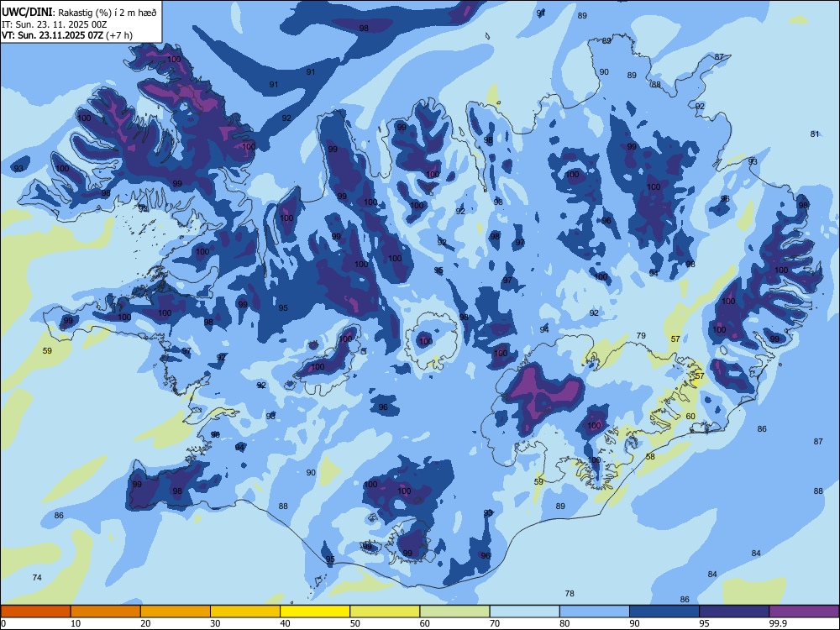840x630 pixels.
Task: Click the '99.9' legend tick label
Action: (x=778, y=623)
